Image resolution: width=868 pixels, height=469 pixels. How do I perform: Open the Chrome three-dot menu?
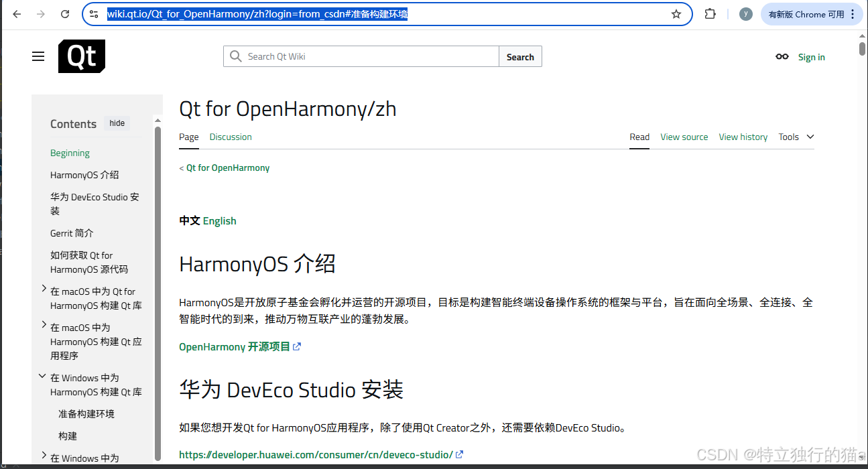point(853,14)
